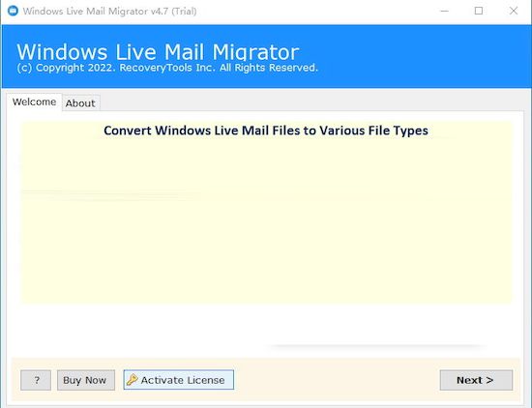This screenshot has width=532, height=408.
Task: Close the Windows Live Mail Migrator window
Action: [514, 11]
